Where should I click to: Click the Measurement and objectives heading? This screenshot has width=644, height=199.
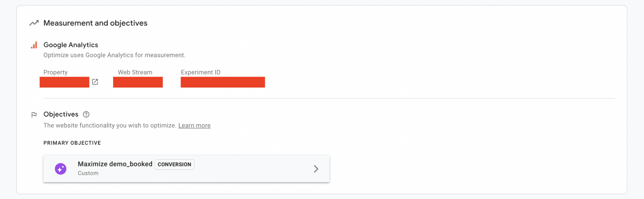(x=95, y=23)
